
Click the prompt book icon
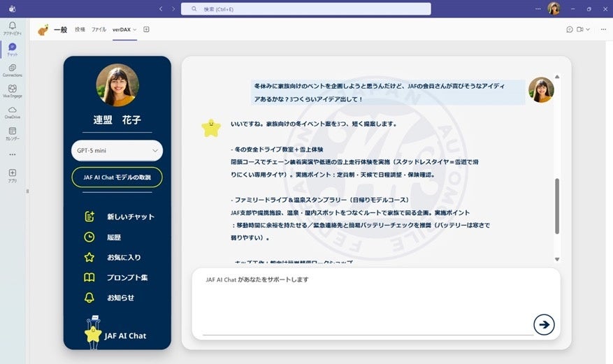[x=89, y=277]
